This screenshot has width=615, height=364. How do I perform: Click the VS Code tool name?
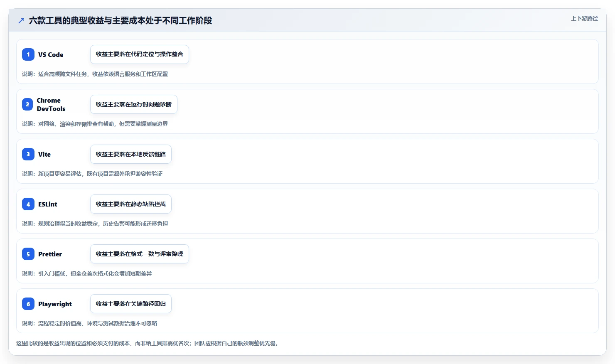point(51,54)
